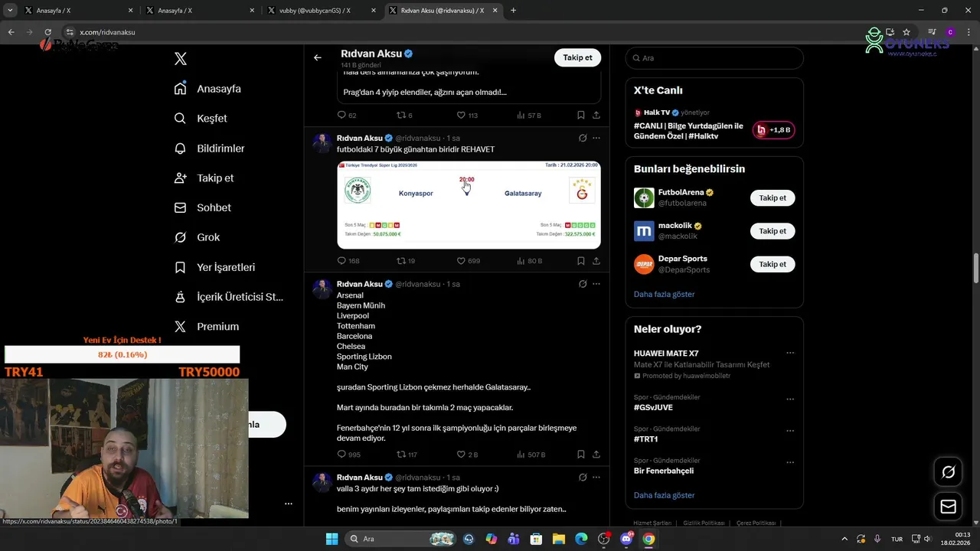Image resolution: width=980 pixels, height=551 pixels.
Task: Retweet the Arsenal tweet showing 117 reposts
Action: [x=400, y=455]
